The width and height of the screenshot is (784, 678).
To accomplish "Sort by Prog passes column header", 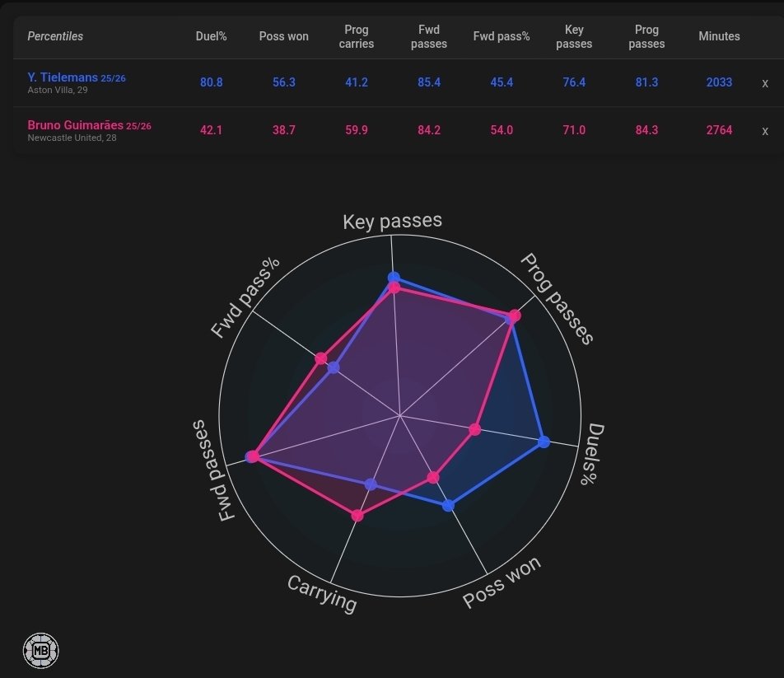I will 646,36.
